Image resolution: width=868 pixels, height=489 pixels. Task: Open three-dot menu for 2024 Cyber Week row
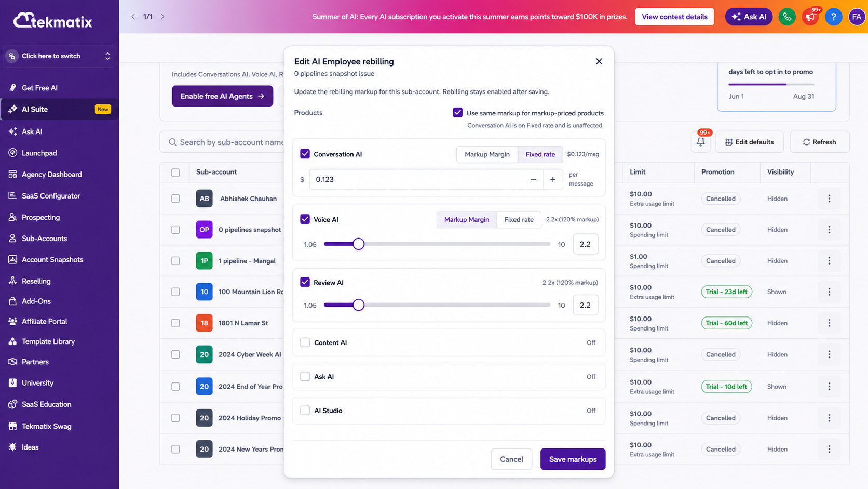coord(829,354)
